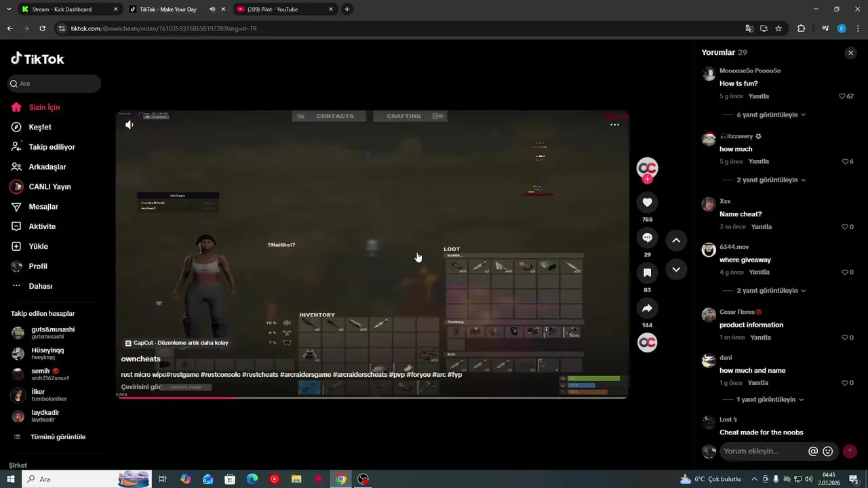The height and width of the screenshot is (488, 868).
Task: Go to previous video arrow
Action: pos(676,240)
